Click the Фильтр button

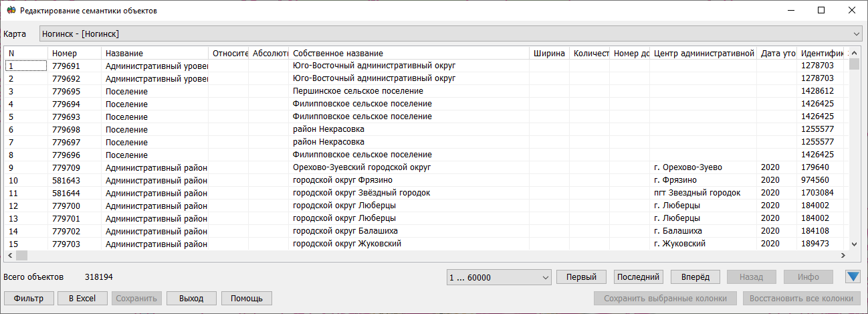coord(28,299)
